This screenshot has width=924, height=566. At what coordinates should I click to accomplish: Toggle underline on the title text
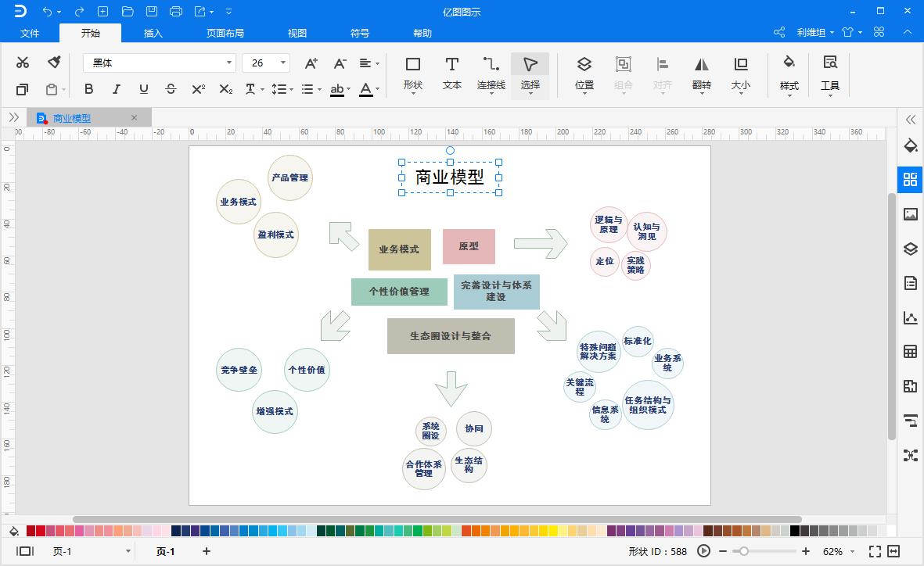click(x=143, y=89)
